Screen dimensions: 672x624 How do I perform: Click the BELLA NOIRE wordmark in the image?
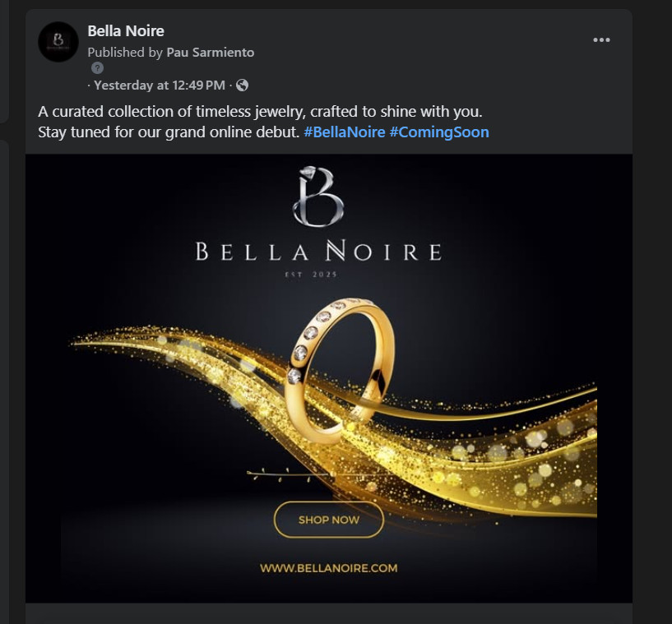coord(318,252)
